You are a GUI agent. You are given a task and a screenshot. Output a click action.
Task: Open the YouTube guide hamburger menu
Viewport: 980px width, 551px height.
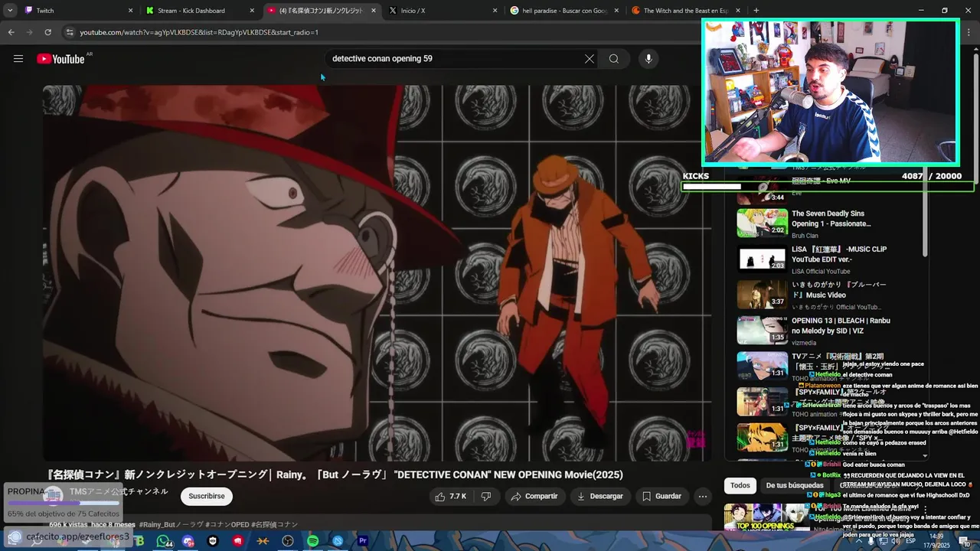[x=18, y=59]
